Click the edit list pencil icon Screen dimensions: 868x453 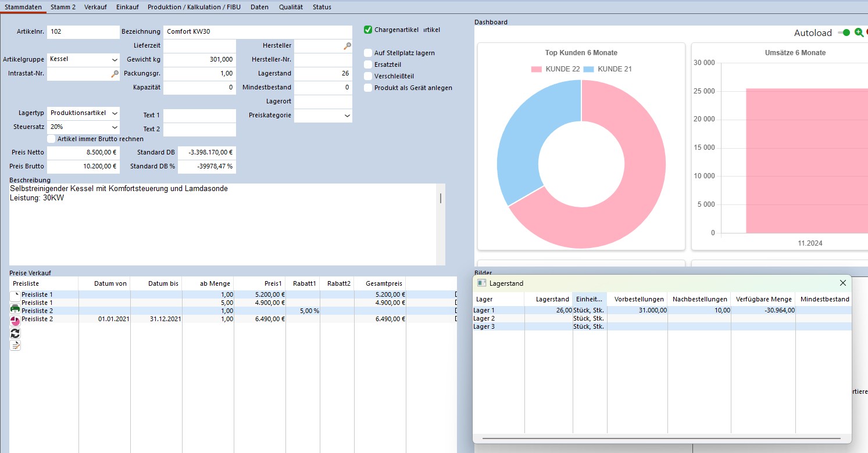(15, 346)
